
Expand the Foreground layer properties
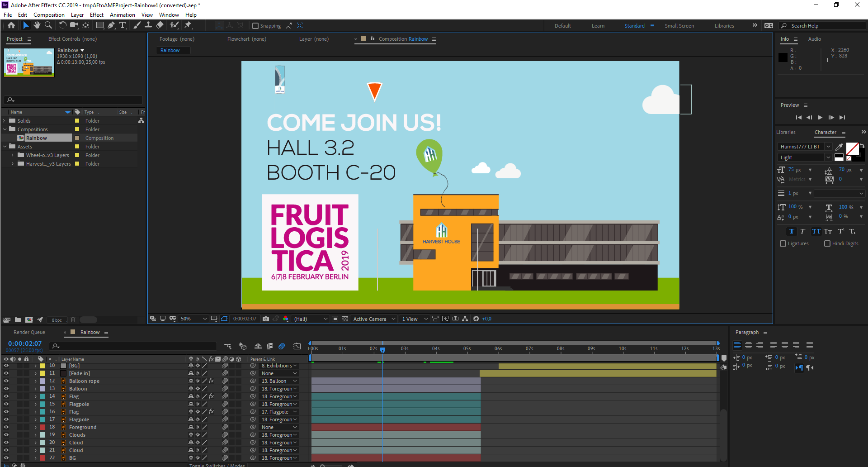coord(35,427)
